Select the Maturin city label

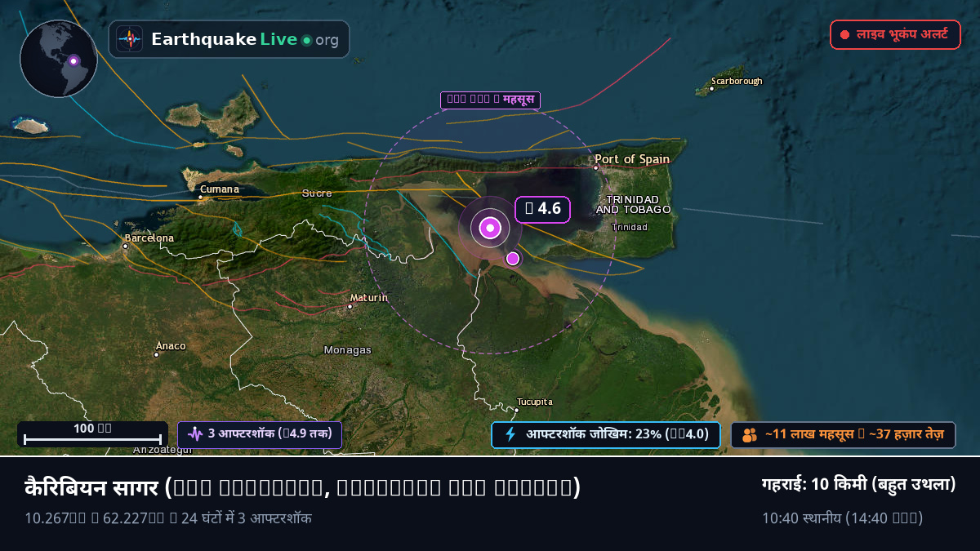coord(368,298)
